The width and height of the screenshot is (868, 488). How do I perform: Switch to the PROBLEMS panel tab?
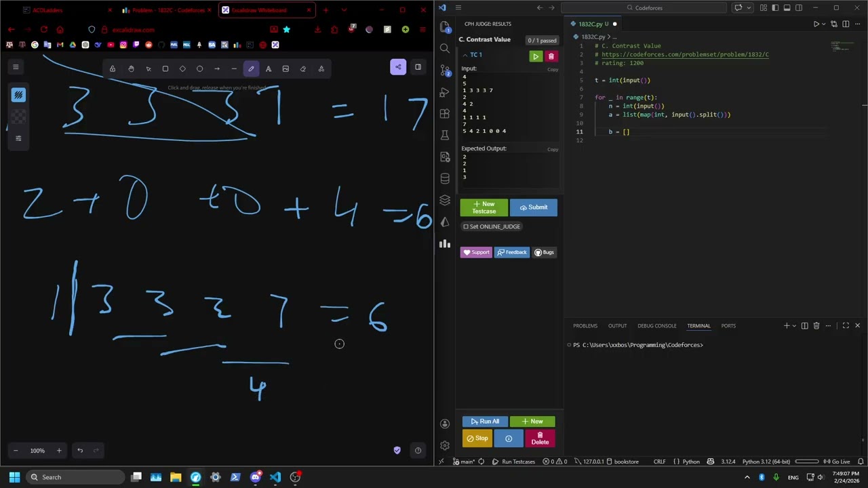coord(585,326)
